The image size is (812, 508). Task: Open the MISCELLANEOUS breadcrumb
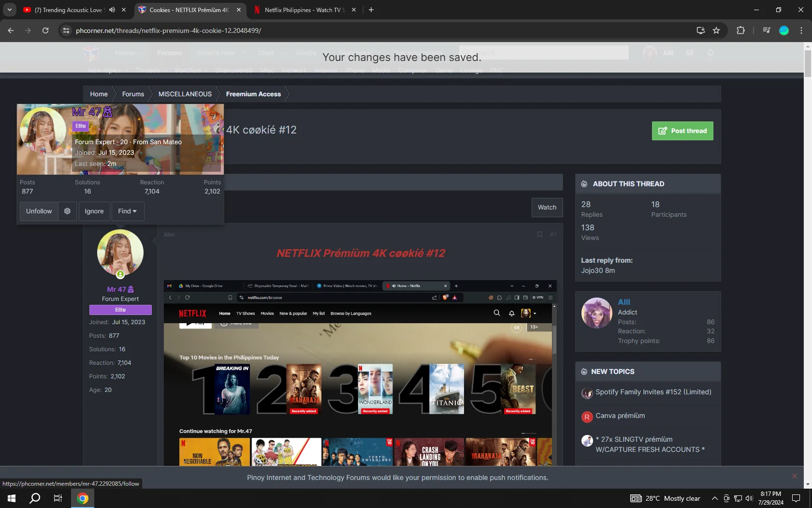pyautogui.click(x=185, y=94)
